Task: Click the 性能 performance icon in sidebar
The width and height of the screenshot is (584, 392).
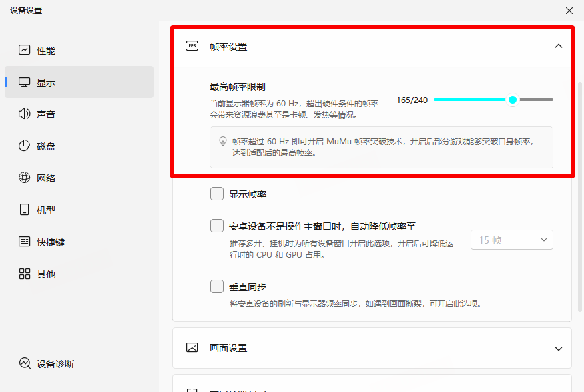Action: click(25, 50)
